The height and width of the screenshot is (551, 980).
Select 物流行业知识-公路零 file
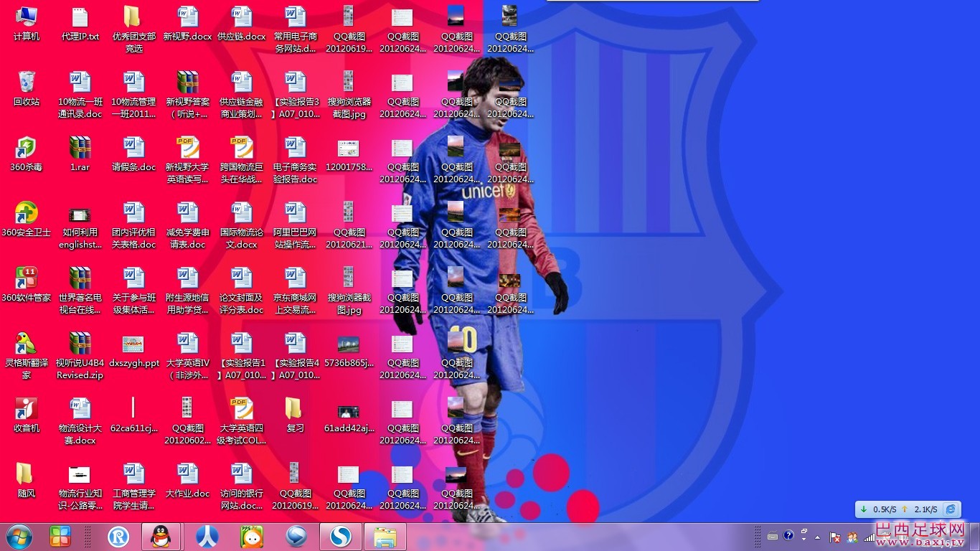coord(80,486)
